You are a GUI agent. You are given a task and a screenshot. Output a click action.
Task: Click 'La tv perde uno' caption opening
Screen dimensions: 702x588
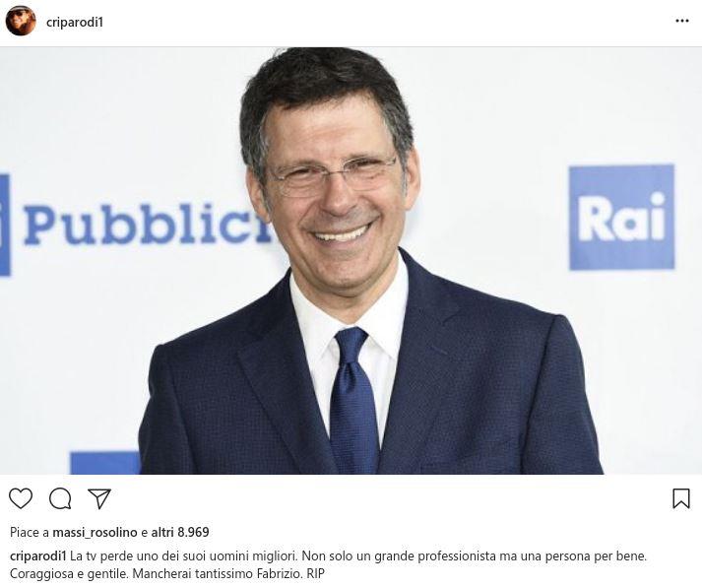click(x=108, y=556)
